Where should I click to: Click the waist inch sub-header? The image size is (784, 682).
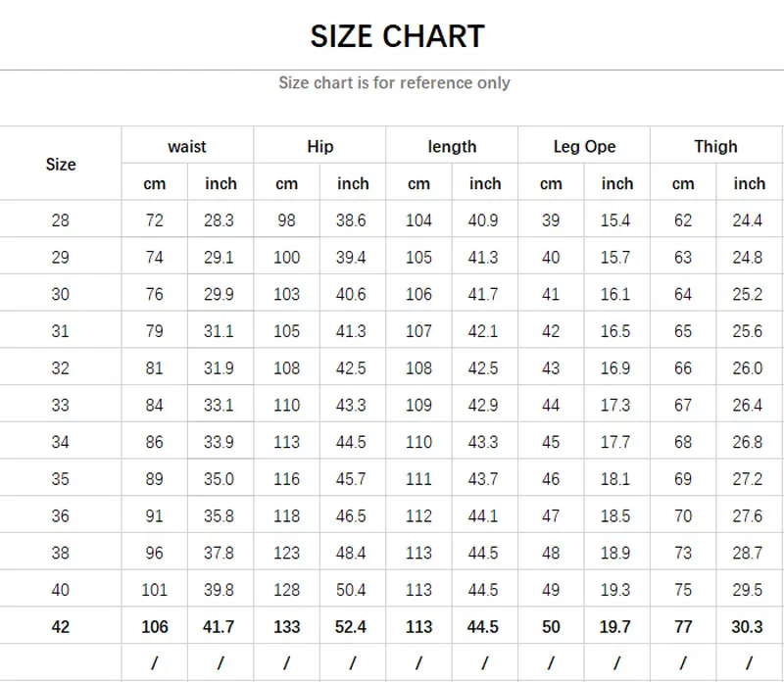(220, 183)
